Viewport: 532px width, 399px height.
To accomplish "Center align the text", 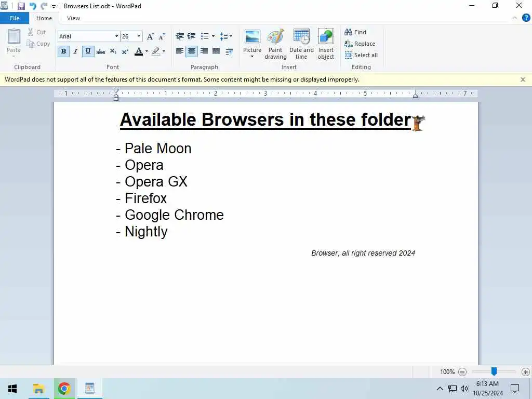I will pyautogui.click(x=192, y=51).
